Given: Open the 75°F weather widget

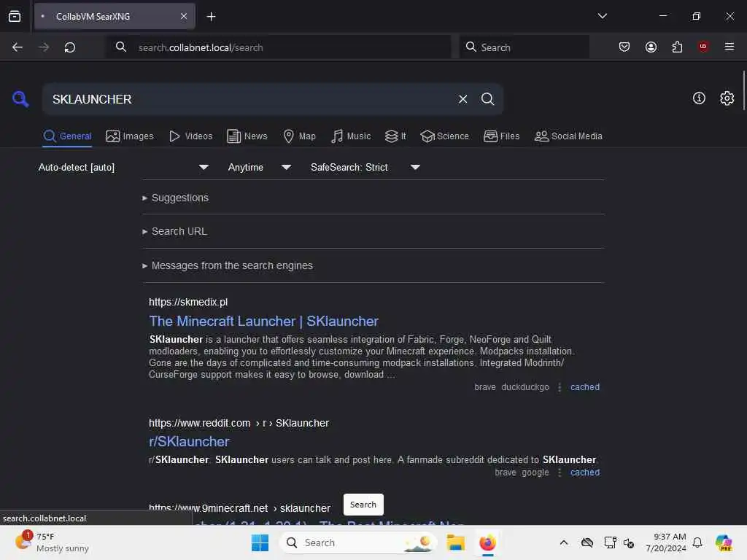Looking at the screenshot, I should pos(52,542).
